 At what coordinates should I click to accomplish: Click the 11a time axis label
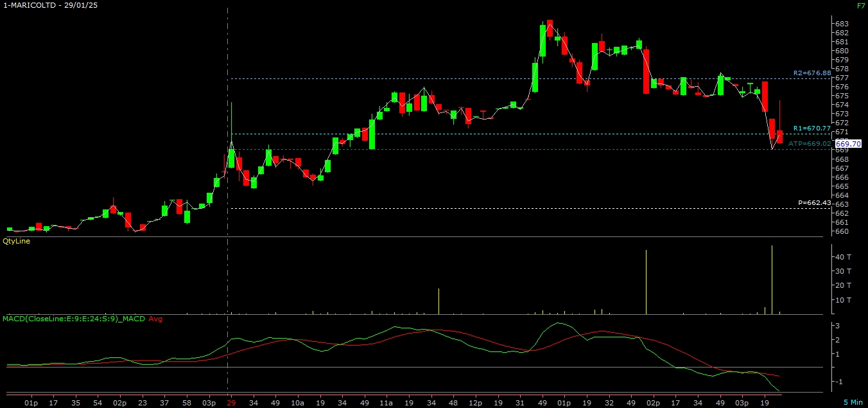[385, 404]
